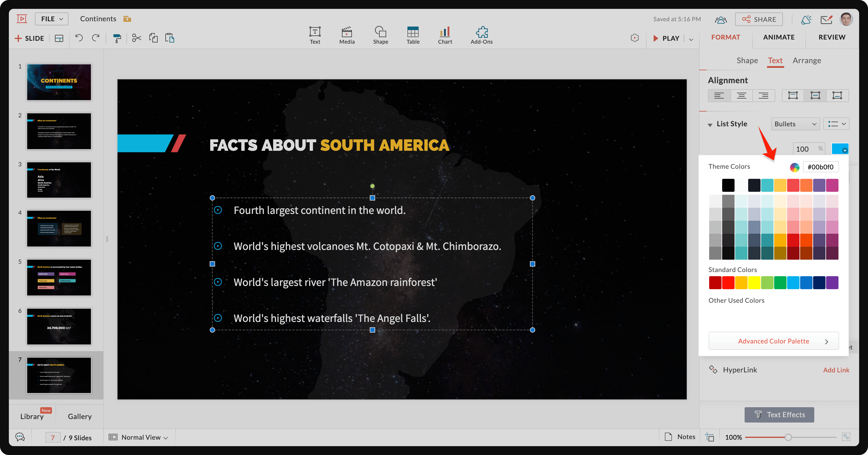The width and height of the screenshot is (868, 455).
Task: Click the undo arrow icon
Action: point(79,38)
